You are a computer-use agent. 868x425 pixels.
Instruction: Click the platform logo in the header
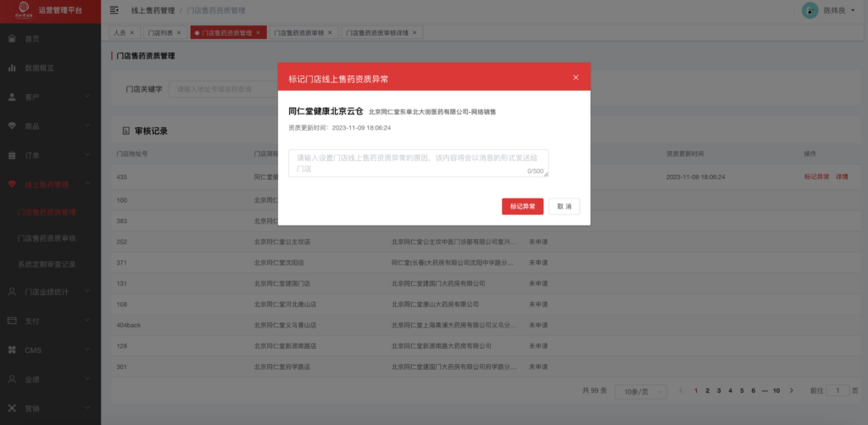click(25, 9)
